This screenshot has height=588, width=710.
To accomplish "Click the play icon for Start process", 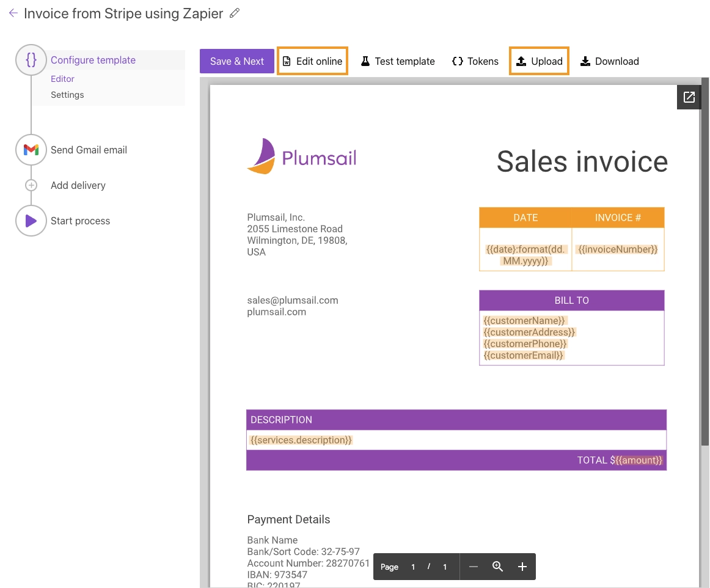I will (31, 221).
